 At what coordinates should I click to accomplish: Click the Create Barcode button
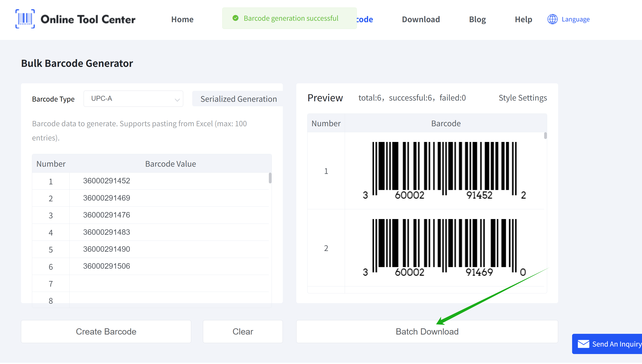[106, 331]
